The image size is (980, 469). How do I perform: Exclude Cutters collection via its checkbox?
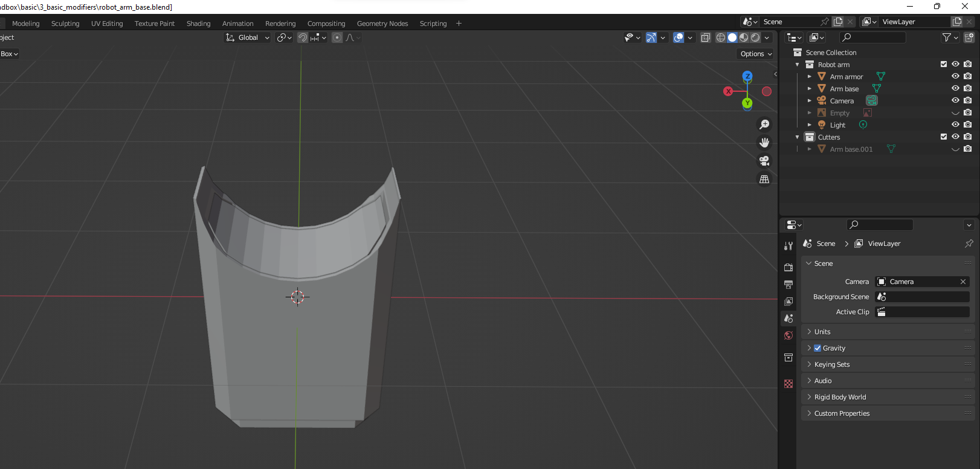944,137
